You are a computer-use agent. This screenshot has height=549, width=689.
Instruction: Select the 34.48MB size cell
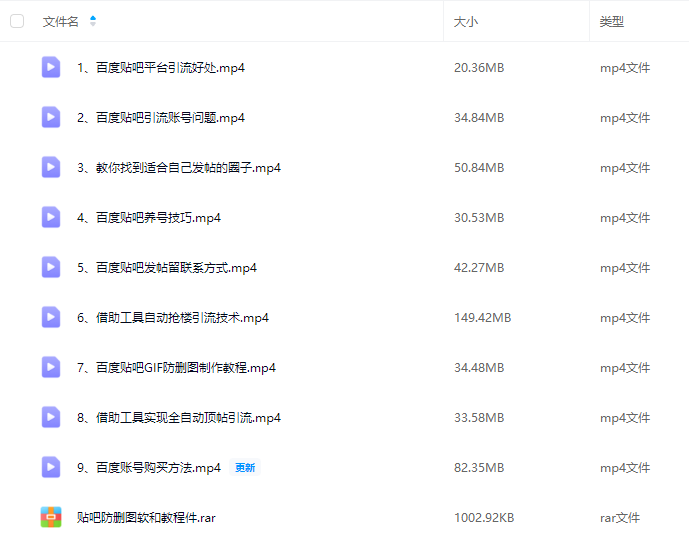point(479,368)
